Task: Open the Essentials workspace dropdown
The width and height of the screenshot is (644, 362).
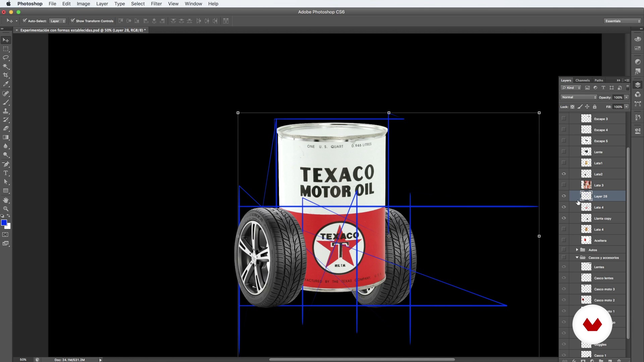Action: (x=623, y=21)
